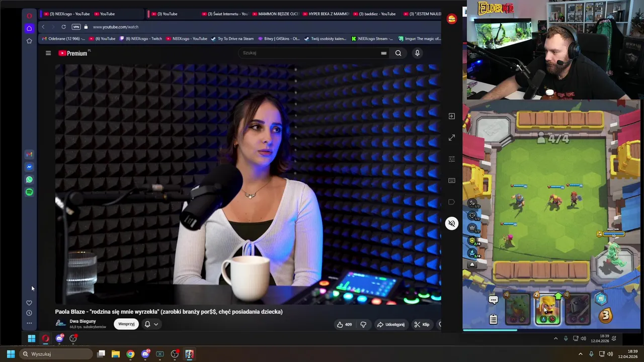Open Messenger in Opera sidebar
Screen dimensions: 644x362
[29, 167]
